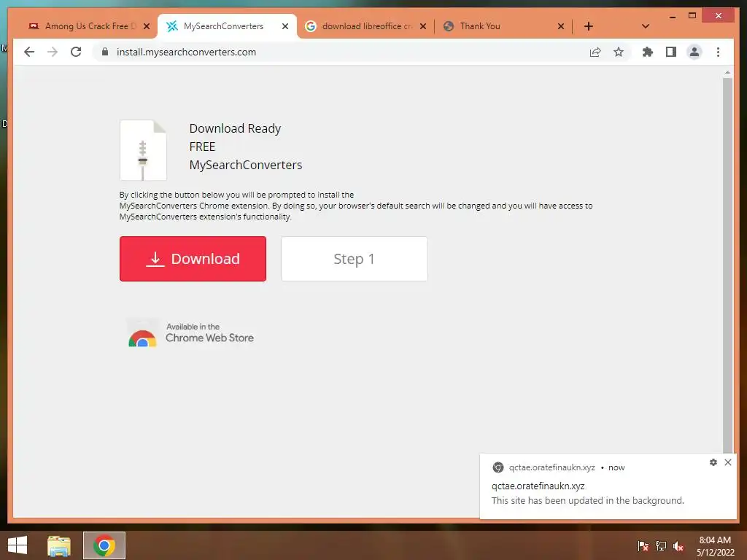Minimize the Chrome window
Viewport: 747px width, 560px height.
(672, 16)
